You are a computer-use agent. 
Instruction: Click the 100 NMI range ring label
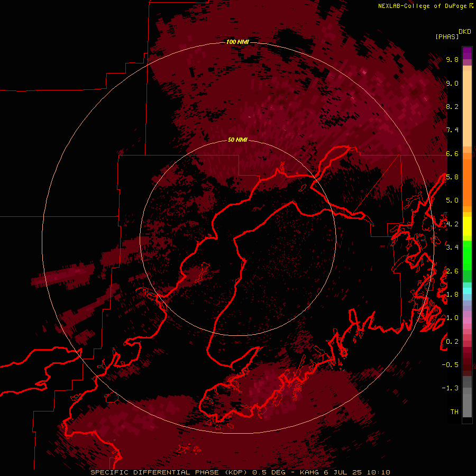237,42
